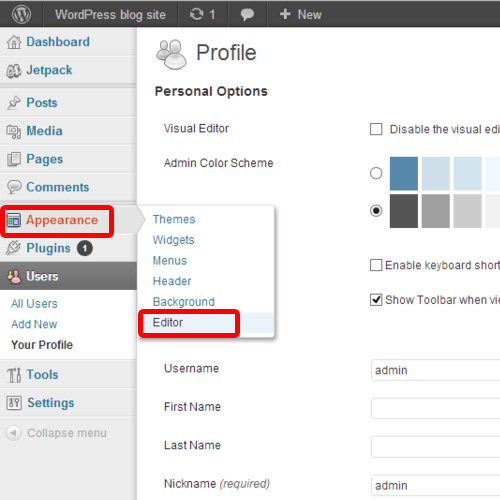This screenshot has height=500, width=500.
Task: Click the Settings icon in sidebar
Action: coord(14,403)
